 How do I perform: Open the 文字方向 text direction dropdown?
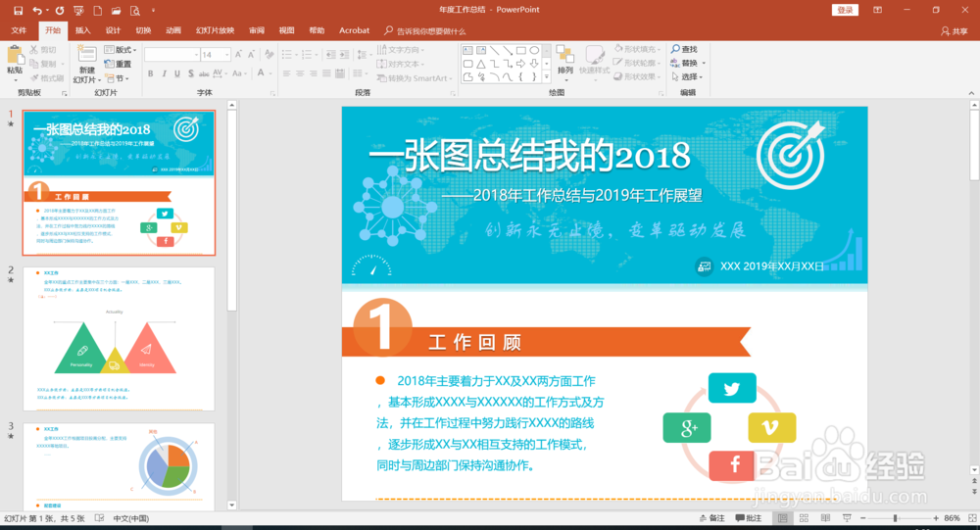[x=401, y=49]
